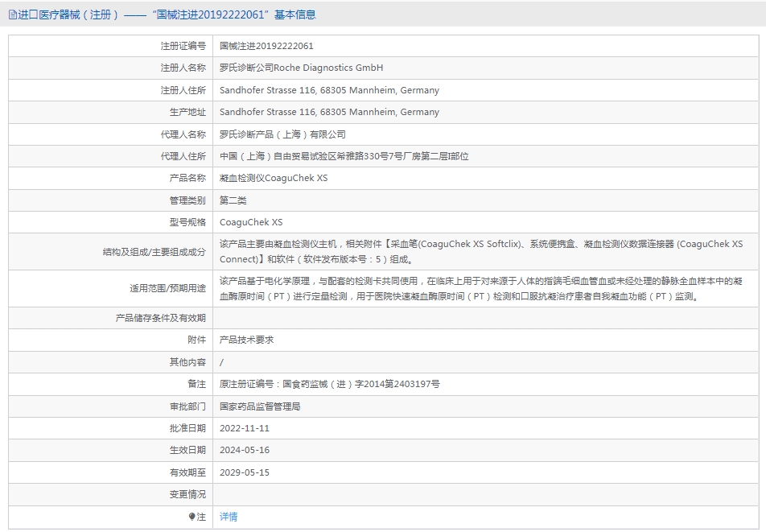This screenshot has height=532, width=766.
Task: Click the document icon before the page title
Action: pyautogui.click(x=12, y=15)
